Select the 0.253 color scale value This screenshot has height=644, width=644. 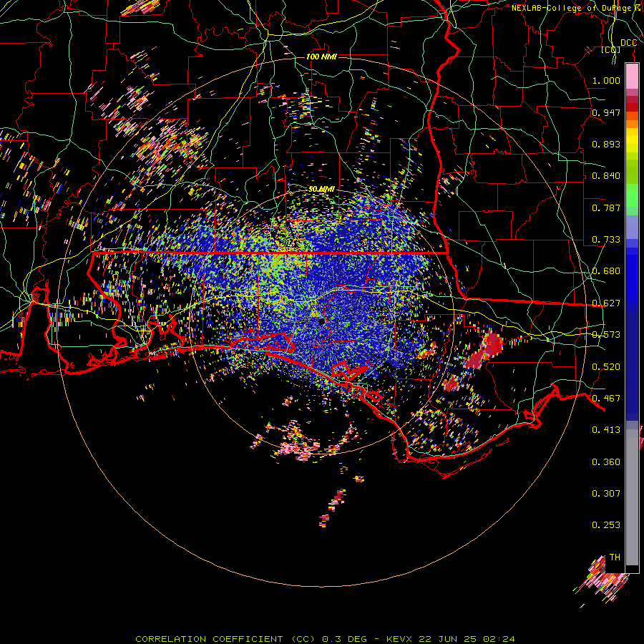click(x=606, y=525)
